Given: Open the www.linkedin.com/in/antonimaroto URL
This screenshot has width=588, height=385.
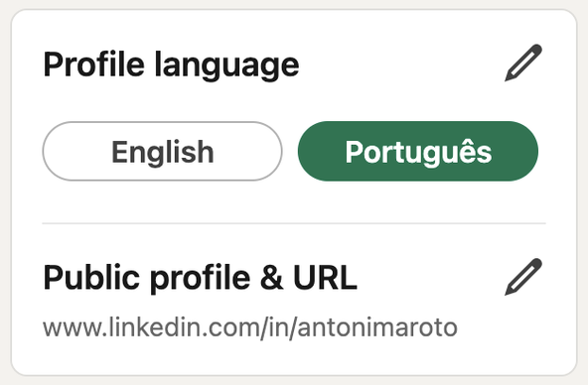Looking at the screenshot, I should coord(250,327).
